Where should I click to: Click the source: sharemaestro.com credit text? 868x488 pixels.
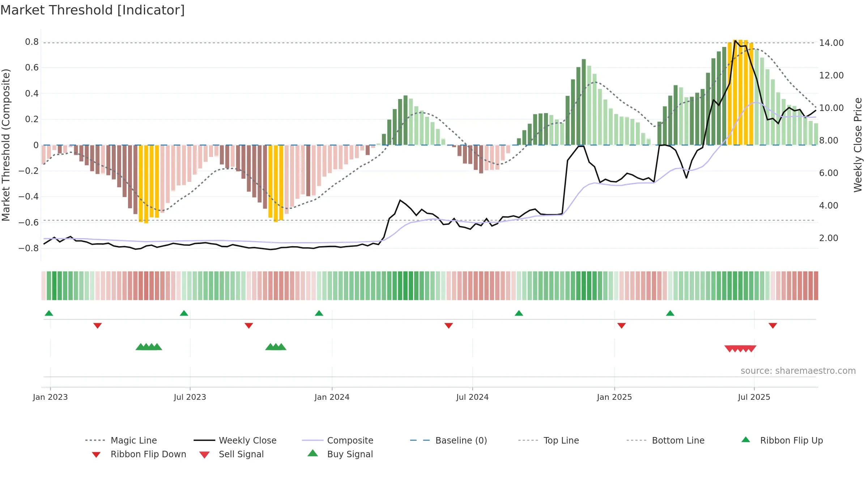pyautogui.click(x=798, y=371)
